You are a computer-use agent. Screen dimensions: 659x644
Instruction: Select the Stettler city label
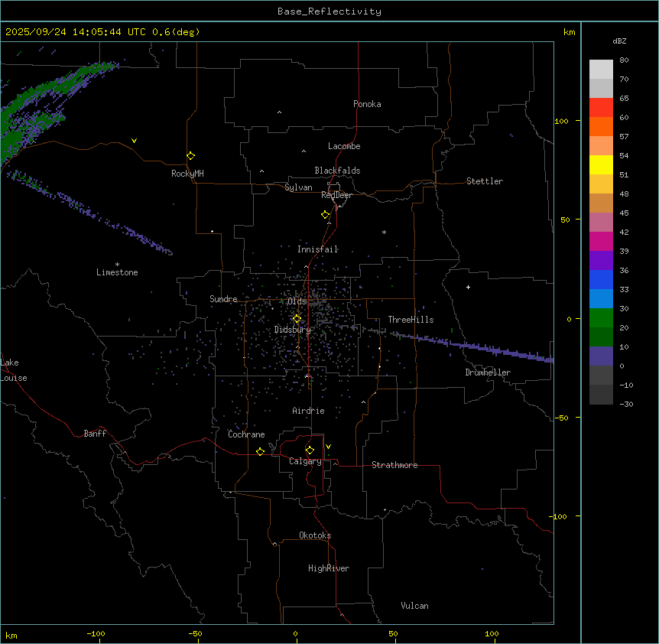[x=485, y=181]
